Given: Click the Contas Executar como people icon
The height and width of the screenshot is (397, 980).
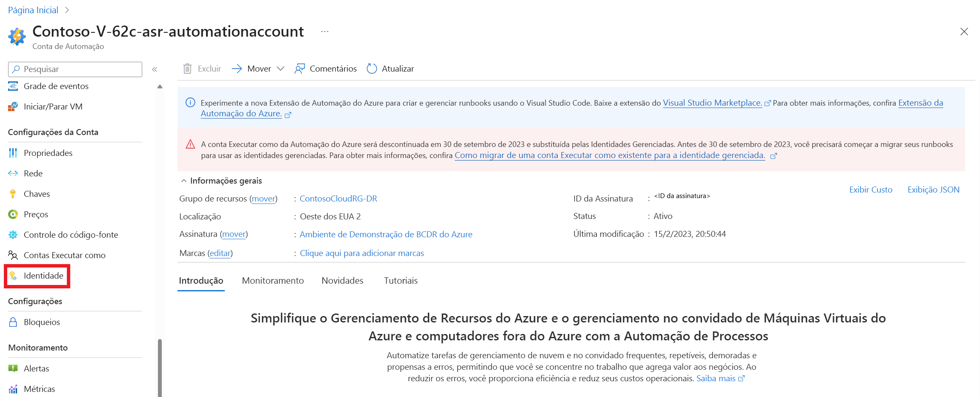Looking at the screenshot, I should point(13,255).
